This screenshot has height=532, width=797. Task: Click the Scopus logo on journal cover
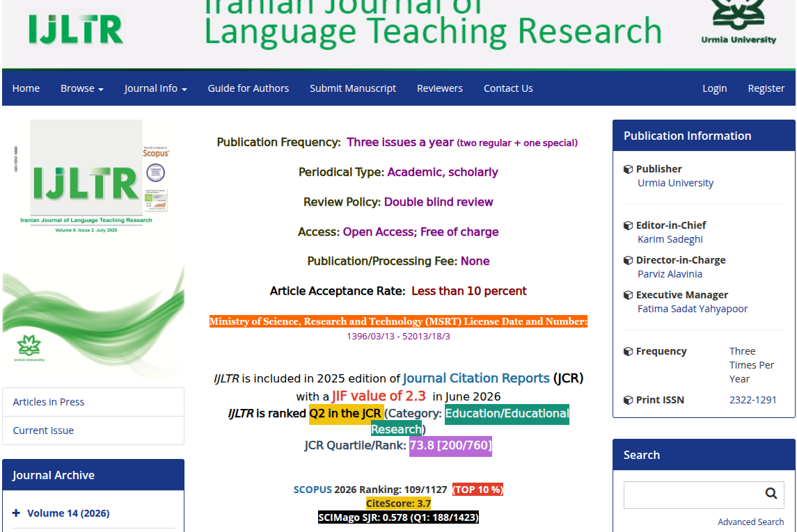pos(155,153)
